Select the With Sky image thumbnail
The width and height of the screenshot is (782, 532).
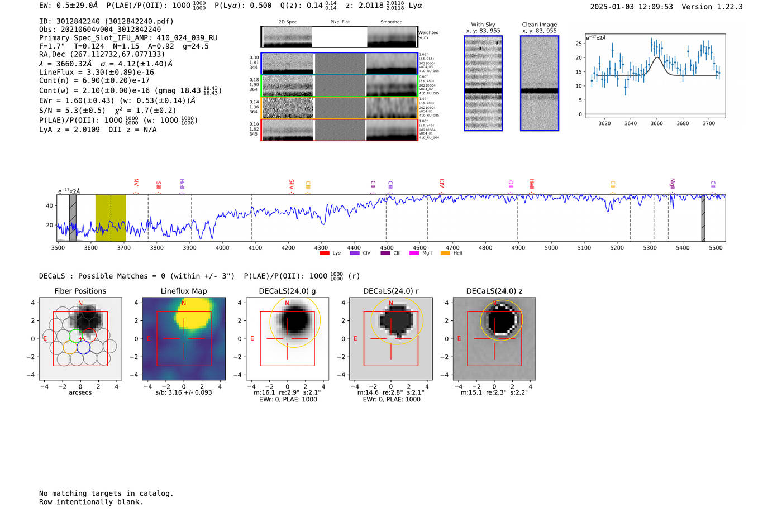point(483,83)
